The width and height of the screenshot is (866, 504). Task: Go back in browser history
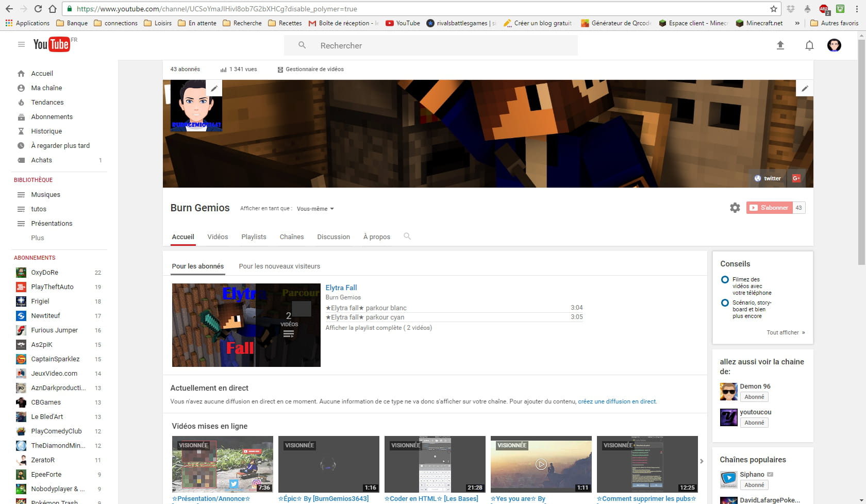(9, 9)
